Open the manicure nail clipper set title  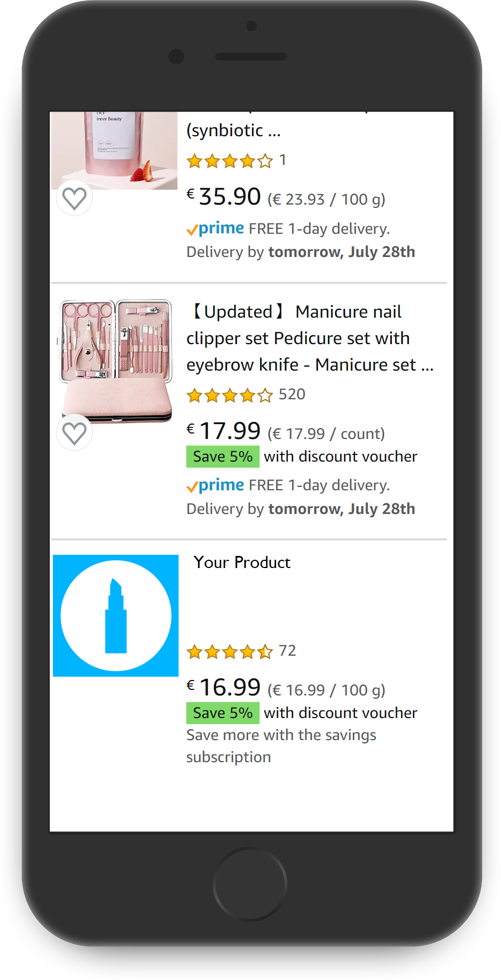tap(310, 338)
